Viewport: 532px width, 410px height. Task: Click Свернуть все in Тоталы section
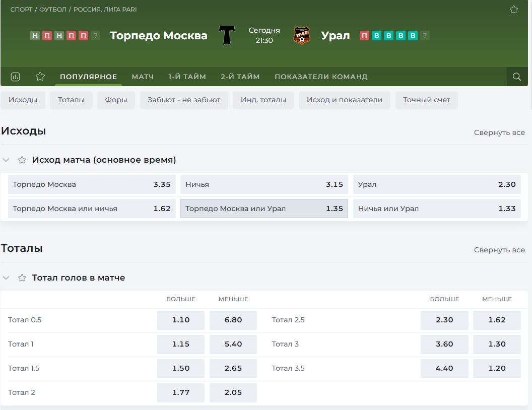pos(499,250)
